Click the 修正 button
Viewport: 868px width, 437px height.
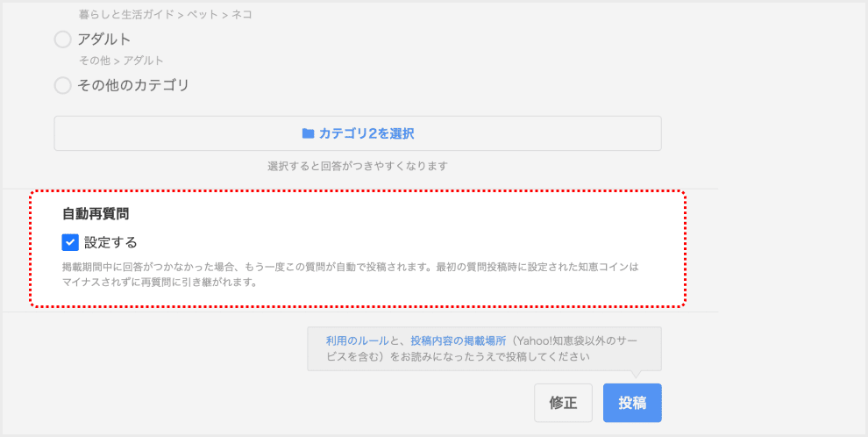click(563, 403)
